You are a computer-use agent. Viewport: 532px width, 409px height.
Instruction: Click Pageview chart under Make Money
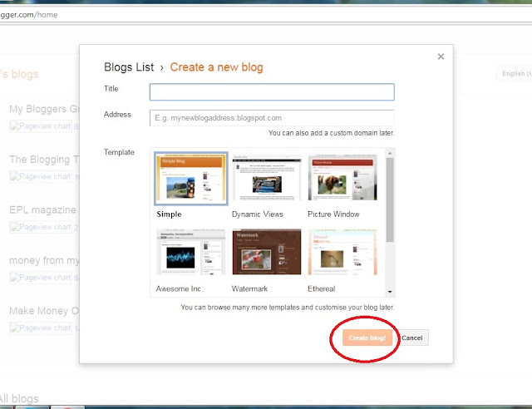(x=41, y=328)
